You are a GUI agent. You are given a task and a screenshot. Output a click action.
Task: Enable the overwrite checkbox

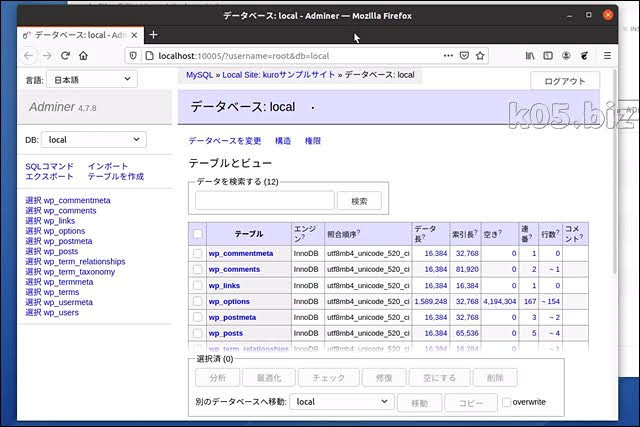pyautogui.click(x=507, y=402)
